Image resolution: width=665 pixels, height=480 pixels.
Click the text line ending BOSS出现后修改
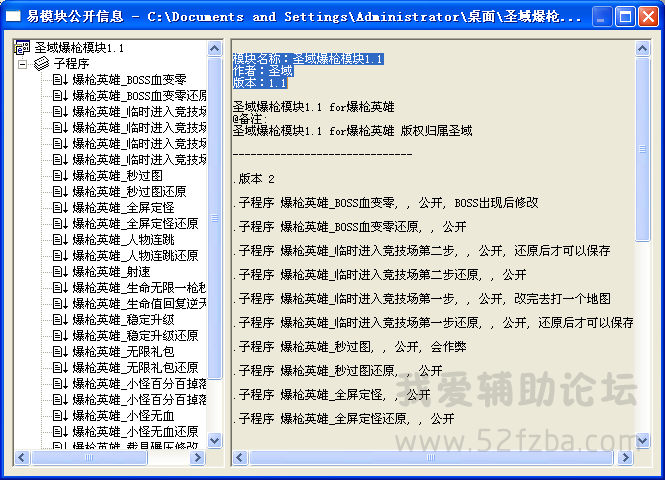click(386, 203)
